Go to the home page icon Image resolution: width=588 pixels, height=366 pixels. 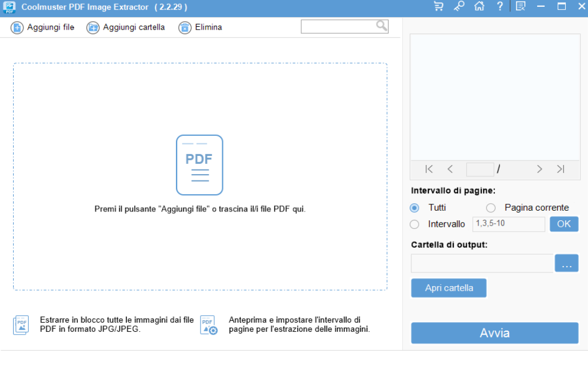tap(479, 6)
